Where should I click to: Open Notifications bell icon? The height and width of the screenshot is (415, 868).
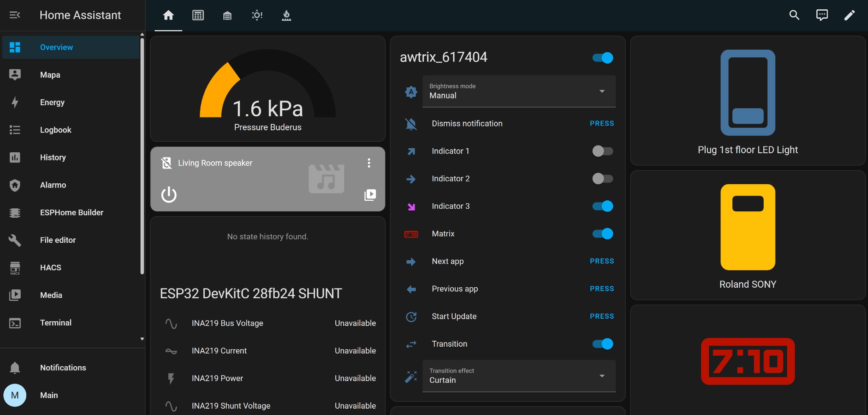click(15, 367)
